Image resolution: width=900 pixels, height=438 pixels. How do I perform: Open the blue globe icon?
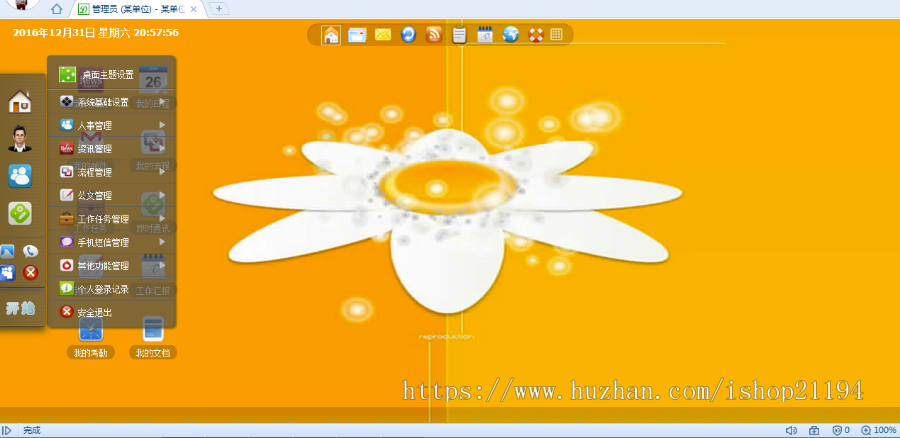(x=510, y=34)
